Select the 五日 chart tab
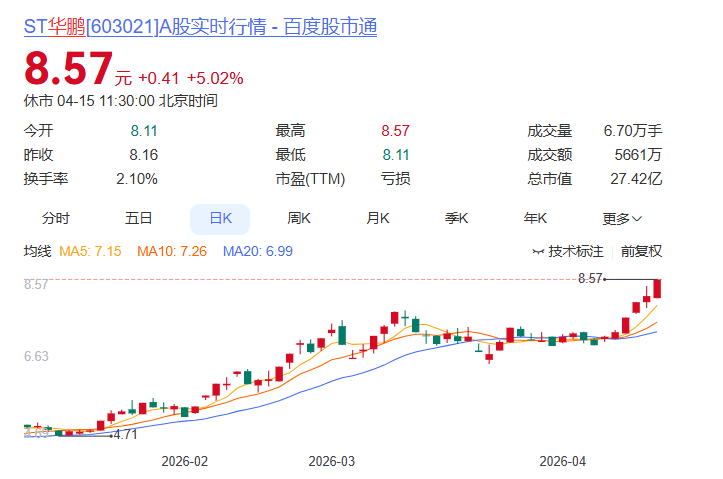This screenshot has width=723, height=479. tap(138, 219)
